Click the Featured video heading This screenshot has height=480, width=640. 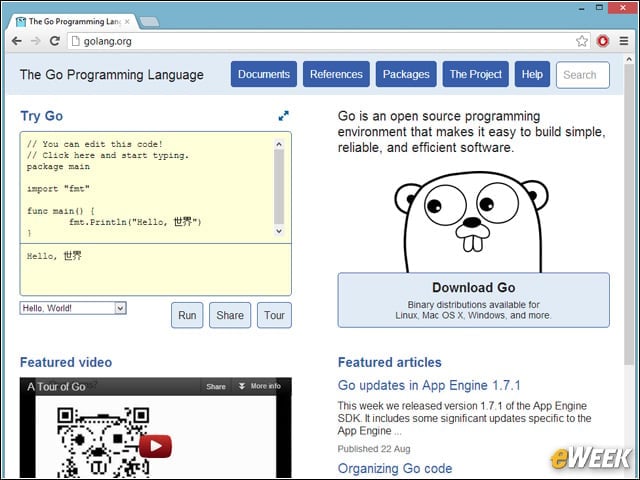coord(66,362)
